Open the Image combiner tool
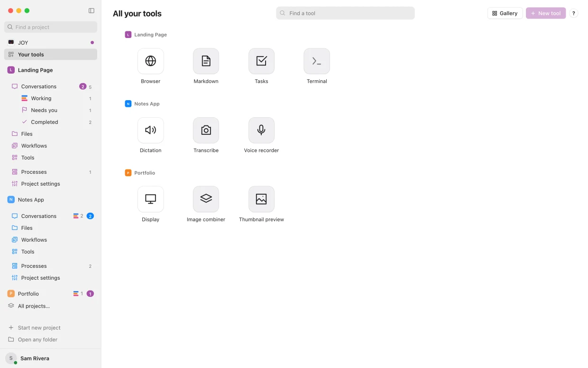The image size is (588, 368). [206, 199]
